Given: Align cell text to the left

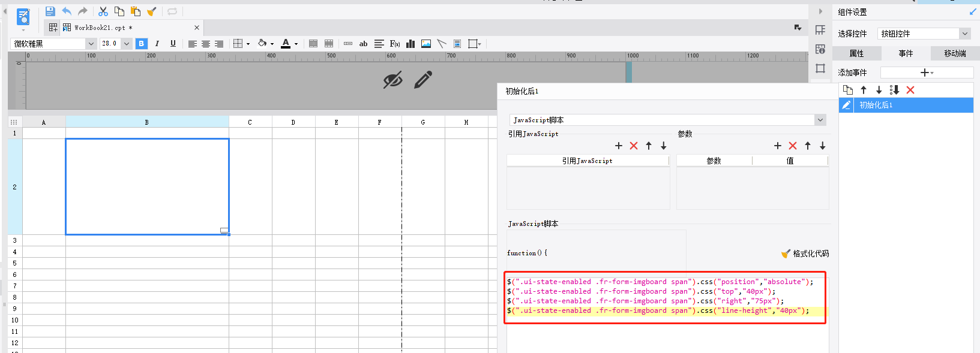Looking at the screenshot, I should (x=193, y=44).
